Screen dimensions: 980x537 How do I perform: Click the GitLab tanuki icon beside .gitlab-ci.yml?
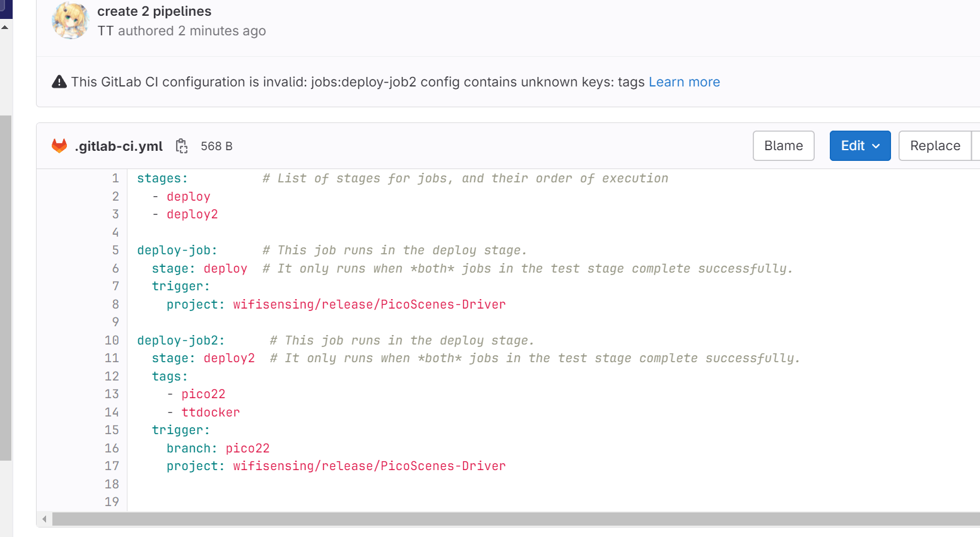click(59, 145)
